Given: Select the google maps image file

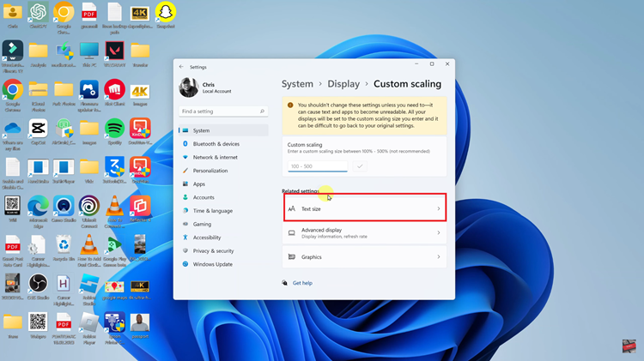Looking at the screenshot, I should click(x=114, y=289).
